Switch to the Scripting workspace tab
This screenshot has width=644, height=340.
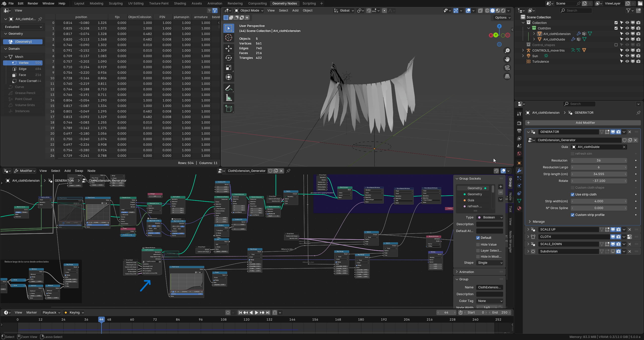309,4
